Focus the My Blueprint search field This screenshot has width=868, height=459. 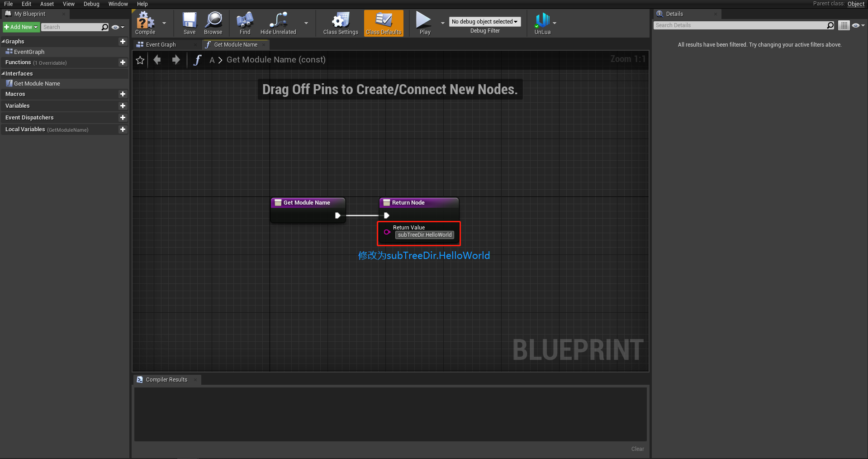pyautogui.click(x=71, y=27)
